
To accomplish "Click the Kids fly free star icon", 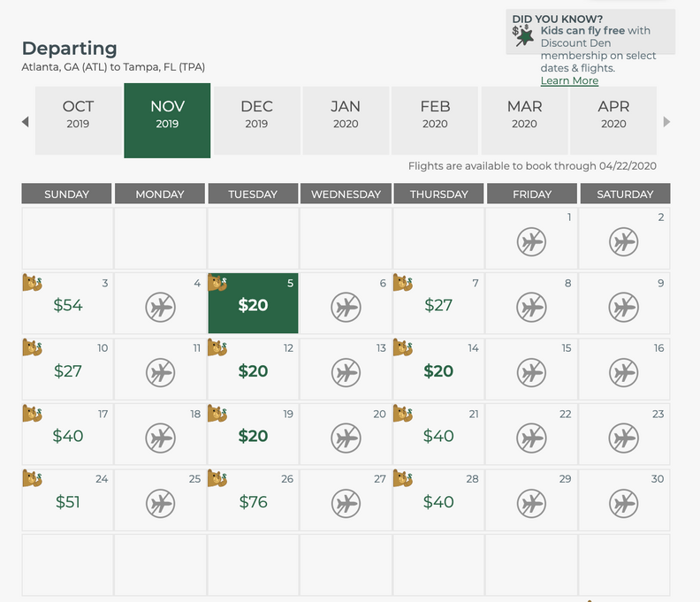I will tap(523, 36).
